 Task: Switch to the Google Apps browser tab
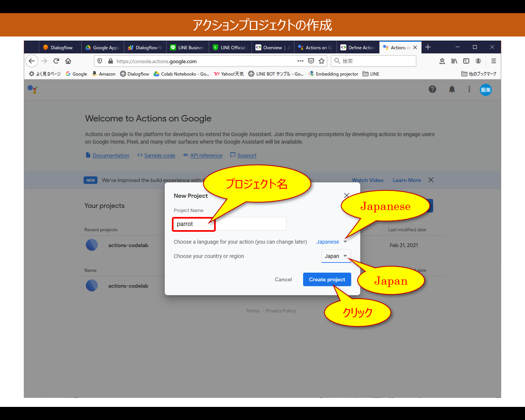click(x=103, y=48)
